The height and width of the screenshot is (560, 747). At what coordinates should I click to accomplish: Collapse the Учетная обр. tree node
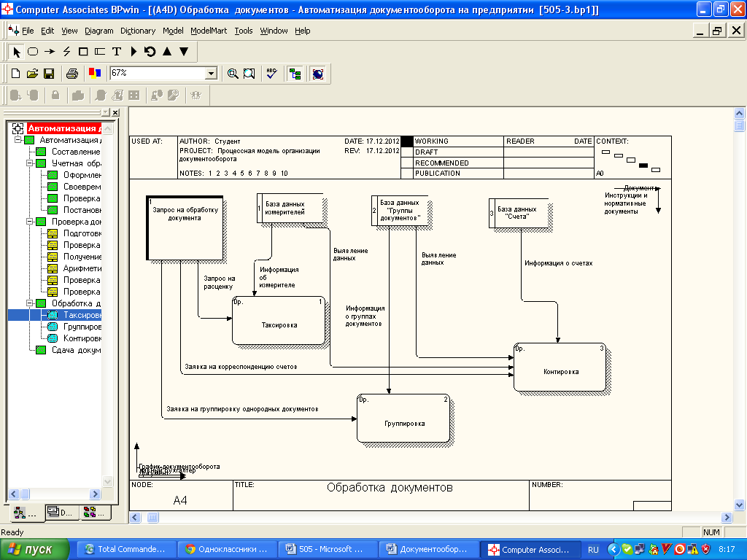[29, 163]
